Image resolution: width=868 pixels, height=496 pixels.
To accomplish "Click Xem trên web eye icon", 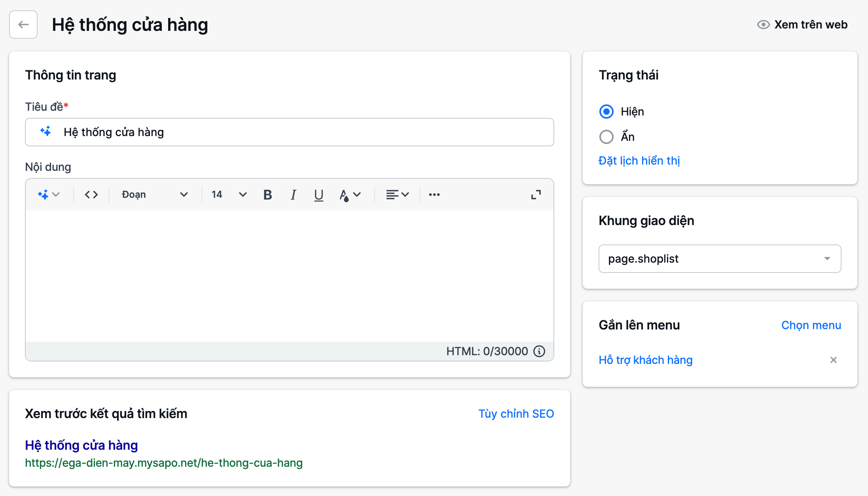I will pyautogui.click(x=763, y=25).
